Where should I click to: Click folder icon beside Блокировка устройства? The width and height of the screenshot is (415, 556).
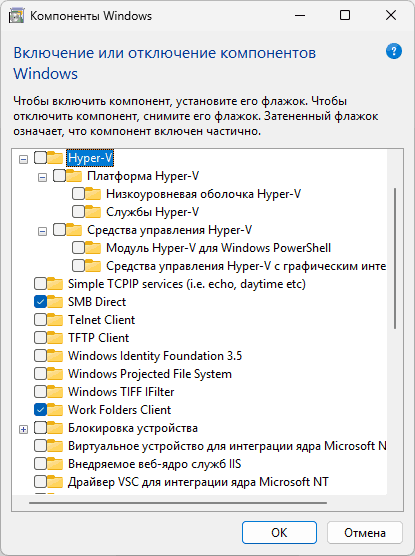(56, 428)
